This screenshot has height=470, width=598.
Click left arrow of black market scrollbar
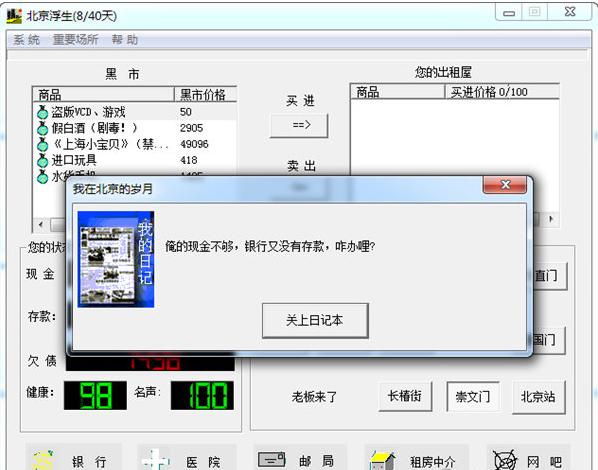coord(41,224)
